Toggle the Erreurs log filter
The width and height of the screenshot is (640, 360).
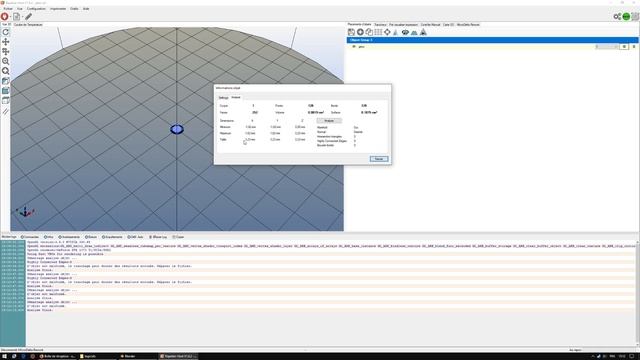91,237
